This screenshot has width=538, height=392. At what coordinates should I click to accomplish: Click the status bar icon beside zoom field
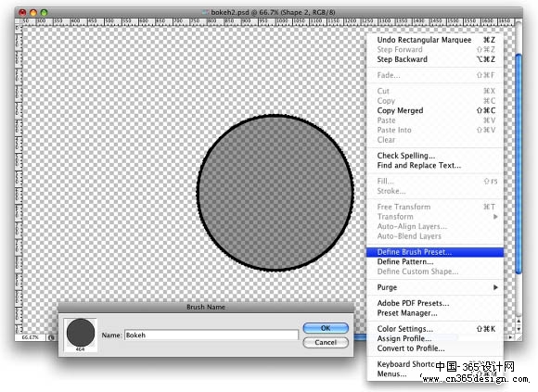(x=51, y=337)
